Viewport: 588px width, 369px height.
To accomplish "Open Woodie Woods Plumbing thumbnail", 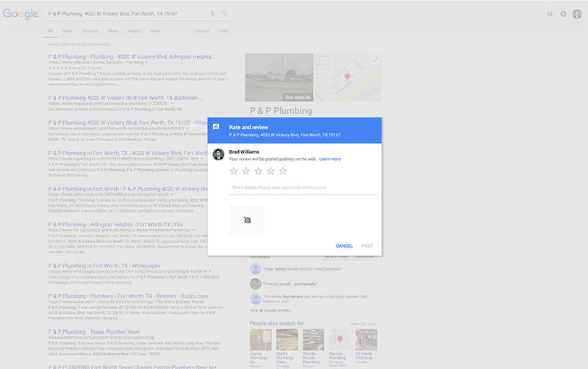I will pyautogui.click(x=314, y=340).
